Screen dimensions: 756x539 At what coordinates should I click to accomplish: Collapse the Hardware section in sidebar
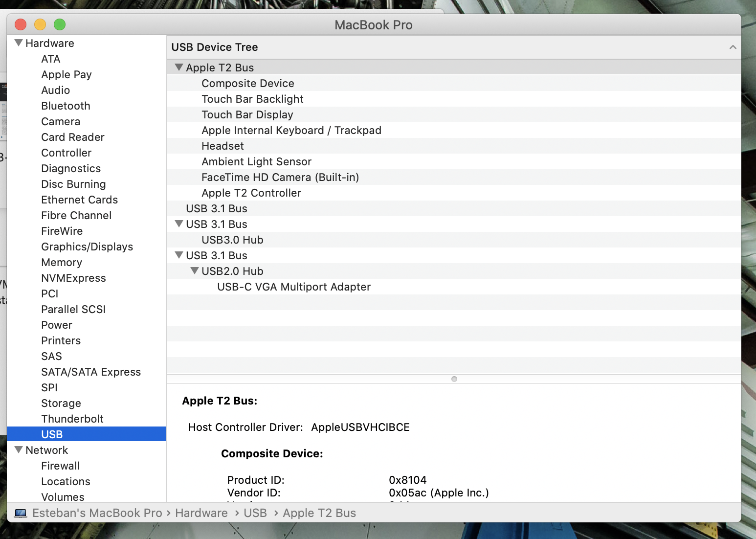tap(19, 43)
